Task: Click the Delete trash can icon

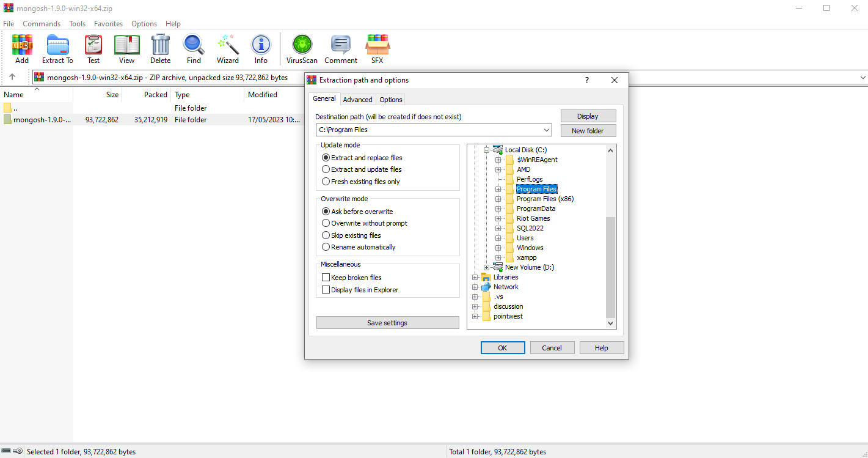Action: click(160, 45)
